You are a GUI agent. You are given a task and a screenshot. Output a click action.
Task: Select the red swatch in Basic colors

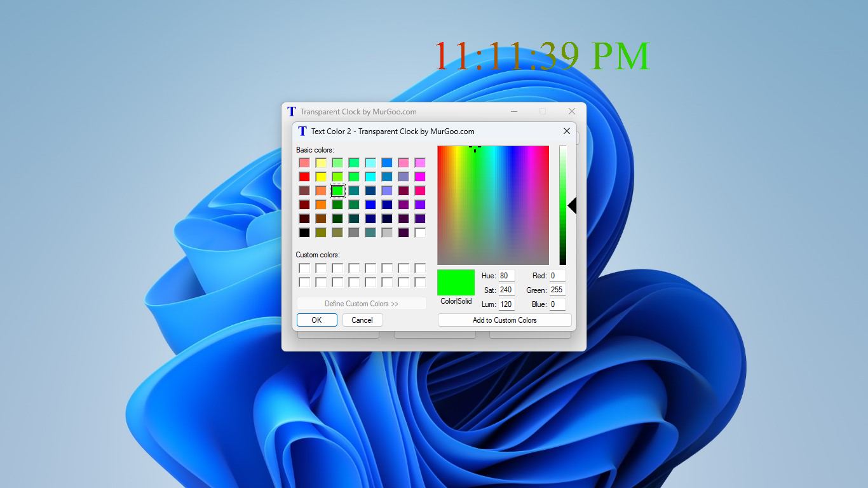click(x=304, y=177)
